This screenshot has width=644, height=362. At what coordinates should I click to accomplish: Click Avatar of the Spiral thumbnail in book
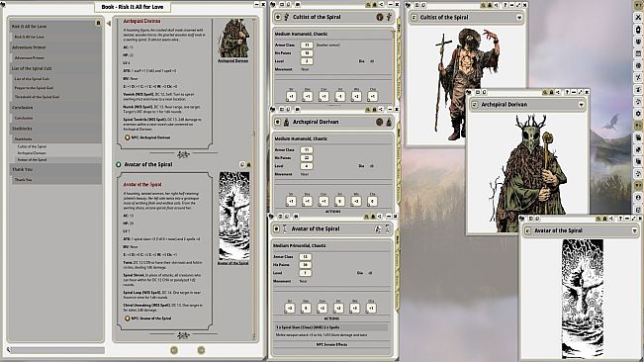(x=233, y=216)
